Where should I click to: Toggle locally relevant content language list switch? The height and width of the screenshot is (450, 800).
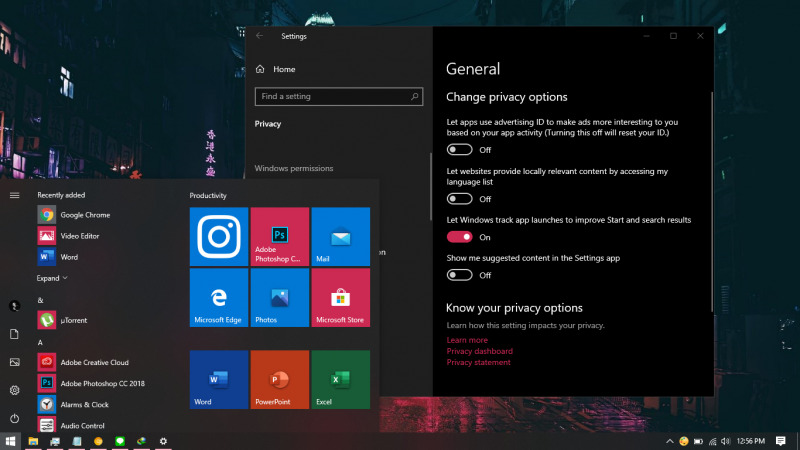pyautogui.click(x=459, y=198)
